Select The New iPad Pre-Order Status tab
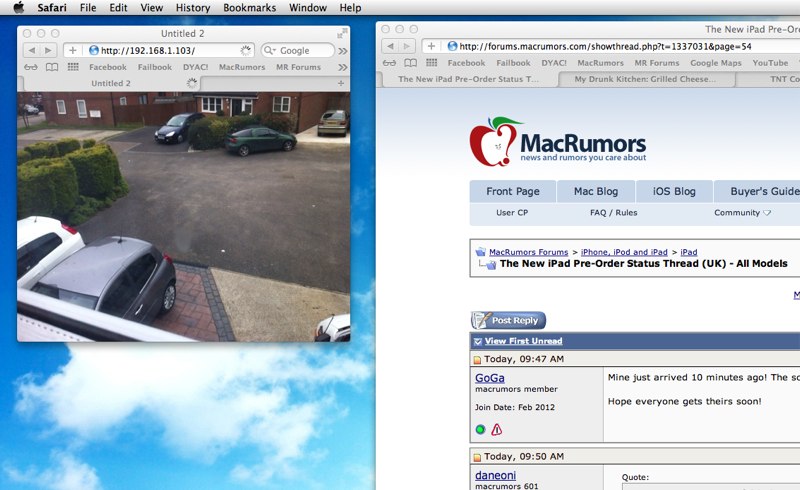 tap(468, 79)
